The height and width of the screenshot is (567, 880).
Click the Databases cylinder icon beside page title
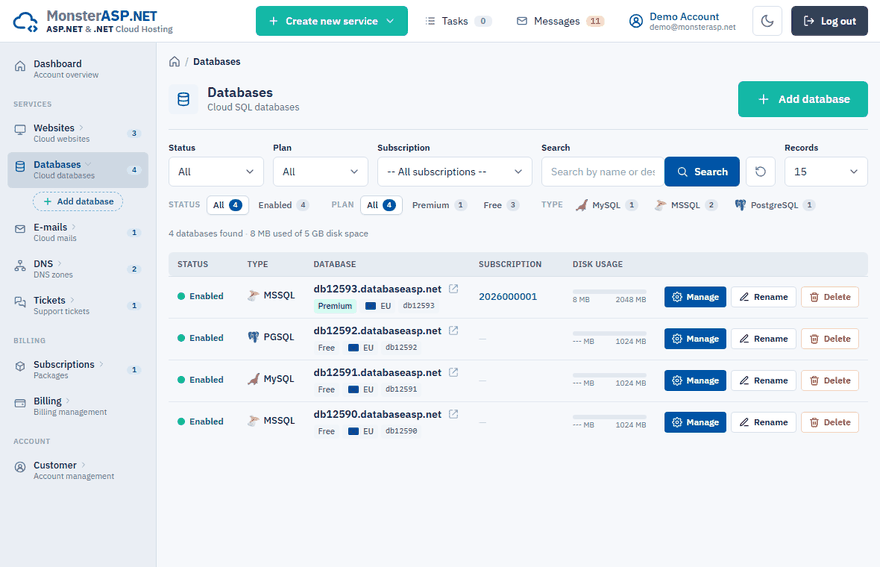(x=184, y=99)
